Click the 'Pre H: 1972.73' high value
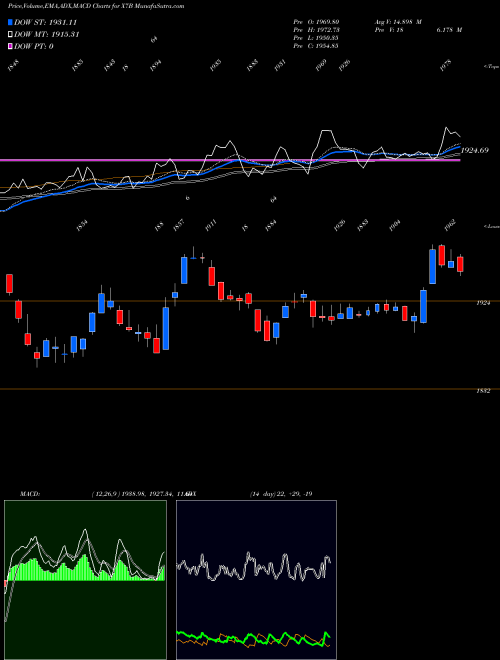Viewport: 500px width, 660px height. click(316, 30)
